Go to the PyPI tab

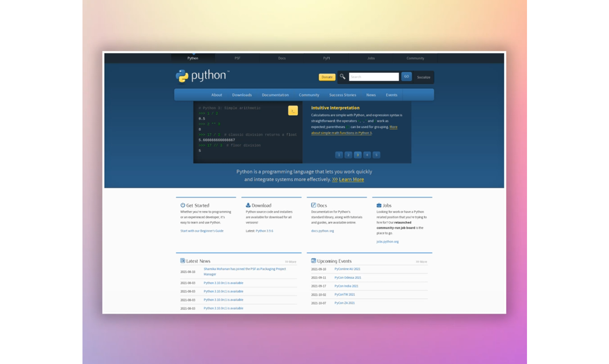[327, 58]
